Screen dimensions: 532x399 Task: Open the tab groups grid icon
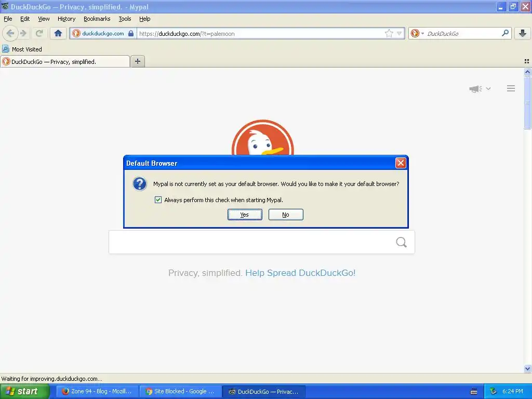527,61
